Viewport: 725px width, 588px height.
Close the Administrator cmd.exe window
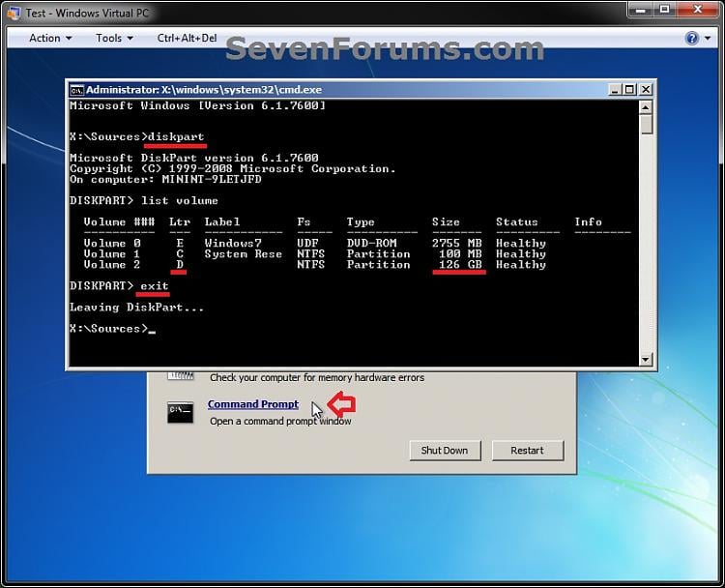(646, 89)
